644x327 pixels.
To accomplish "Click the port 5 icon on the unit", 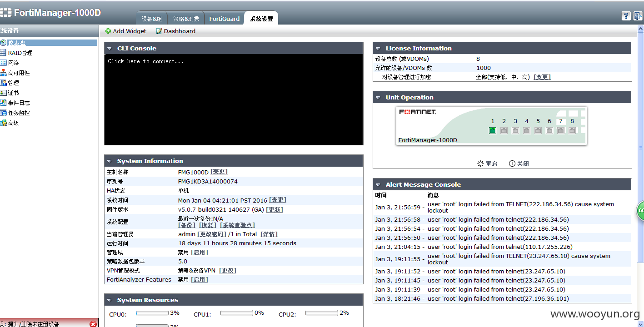I will point(538,131).
